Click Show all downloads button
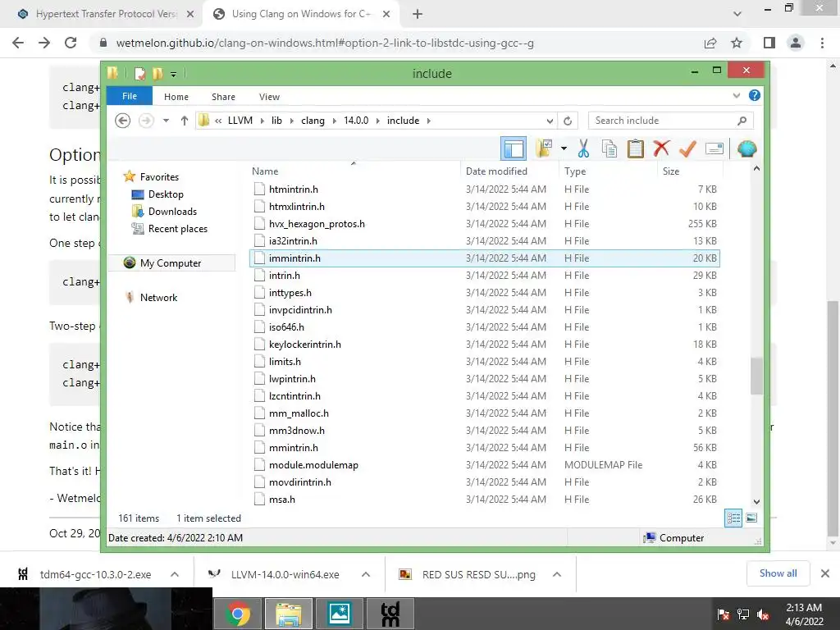This screenshot has width=840, height=630. [778, 573]
